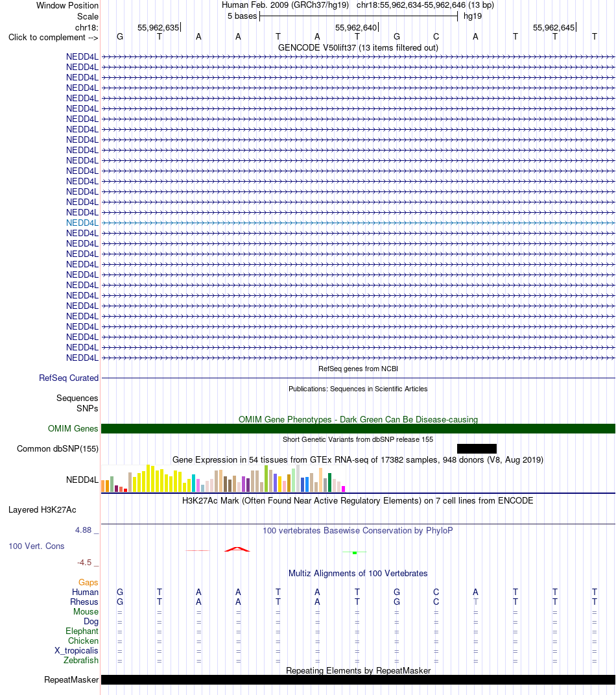Open the 'RefSeq genes from NCBI' track title
The height and width of the screenshot is (695, 616).
pyautogui.click(x=358, y=369)
